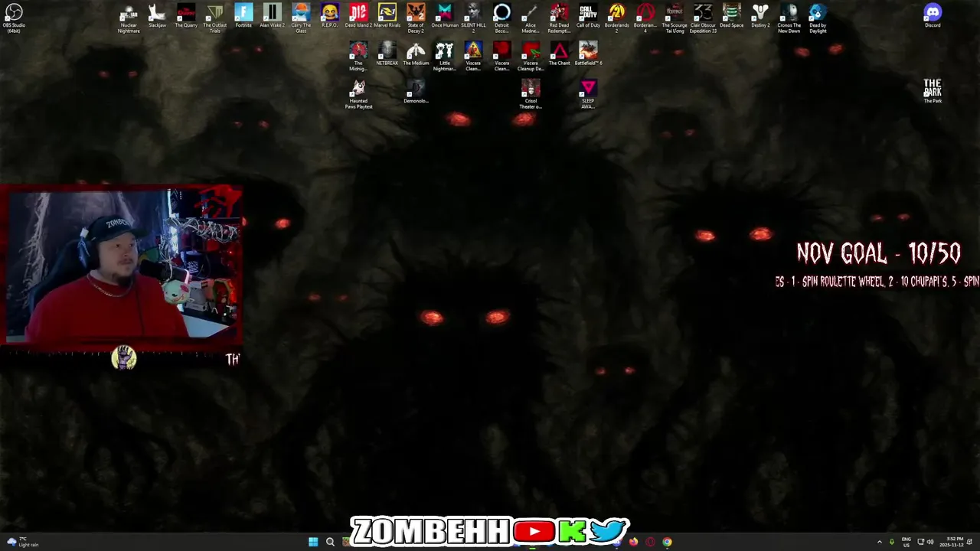Launch Dead Space from its icon
Image resolution: width=980 pixels, height=551 pixels.
tap(732, 16)
